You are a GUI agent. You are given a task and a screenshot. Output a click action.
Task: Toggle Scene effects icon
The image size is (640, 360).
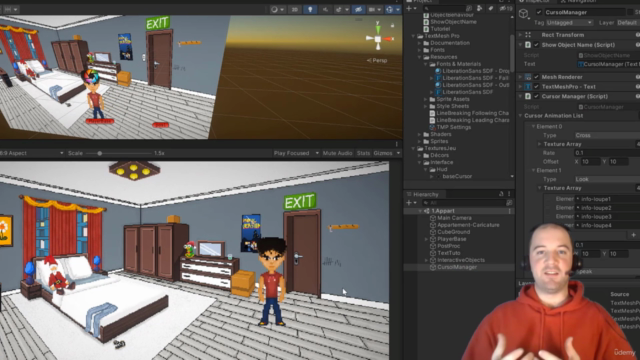tap(338, 9)
